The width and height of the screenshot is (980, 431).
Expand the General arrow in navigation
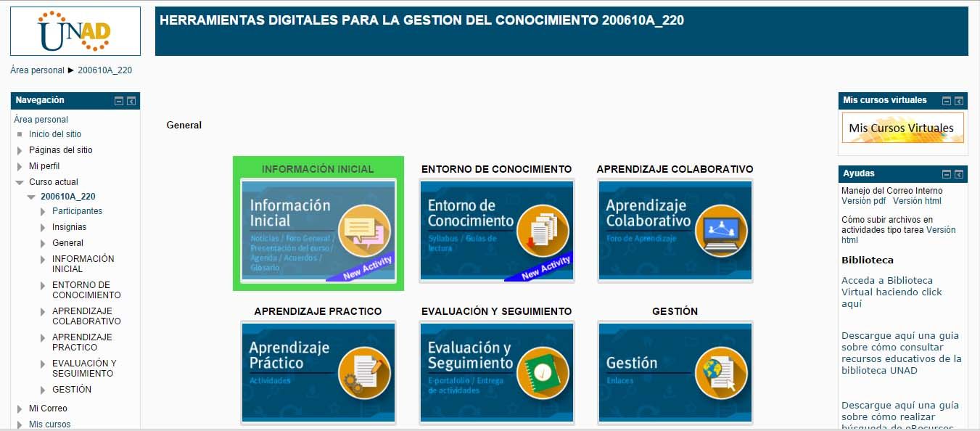pyautogui.click(x=43, y=243)
